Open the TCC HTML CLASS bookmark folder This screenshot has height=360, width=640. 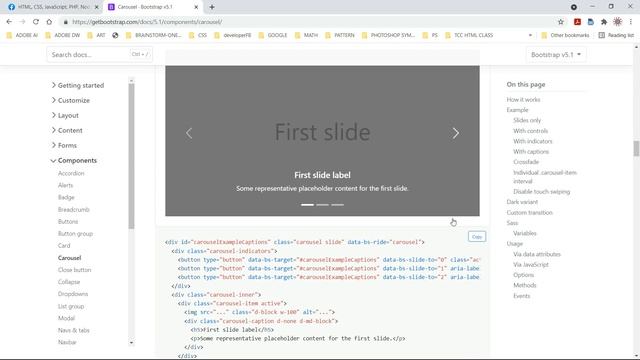click(x=469, y=35)
